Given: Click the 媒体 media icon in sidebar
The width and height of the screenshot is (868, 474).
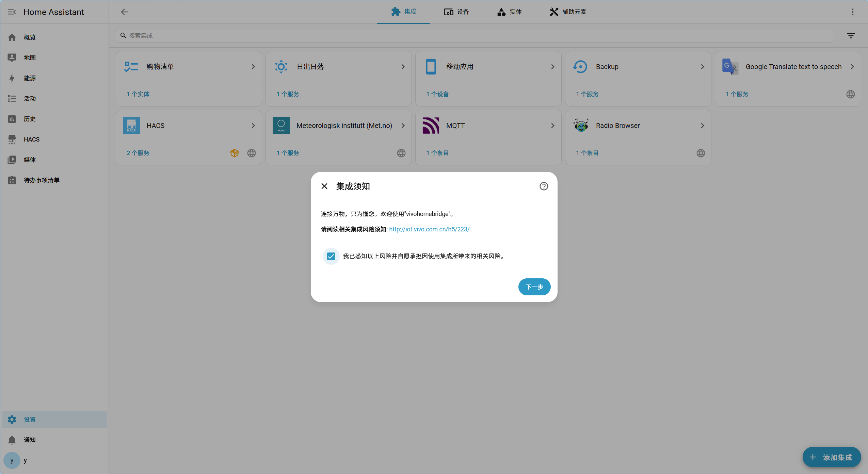Looking at the screenshot, I should coord(12,160).
